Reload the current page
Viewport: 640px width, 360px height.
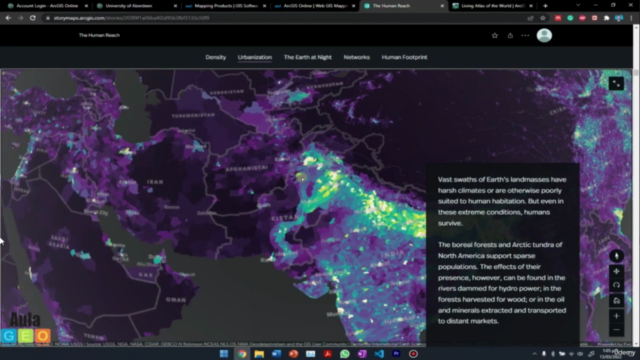click(x=33, y=18)
